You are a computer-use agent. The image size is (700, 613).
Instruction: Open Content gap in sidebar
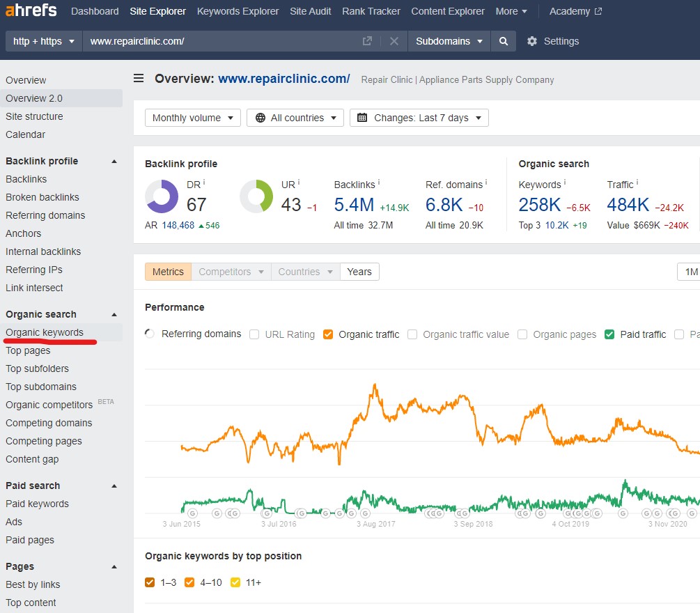click(x=32, y=460)
